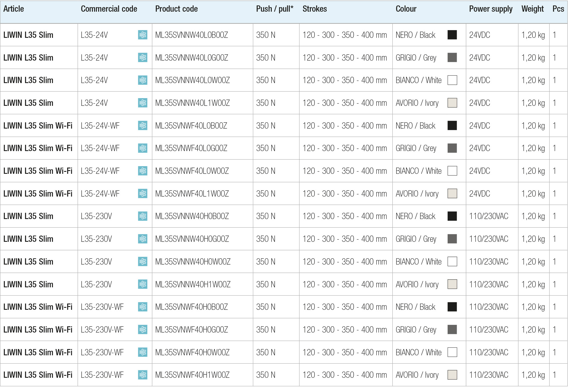Click white swatch in ML35SVNWF40L0W00Z row
This screenshot has width=568, height=392.
(x=452, y=171)
